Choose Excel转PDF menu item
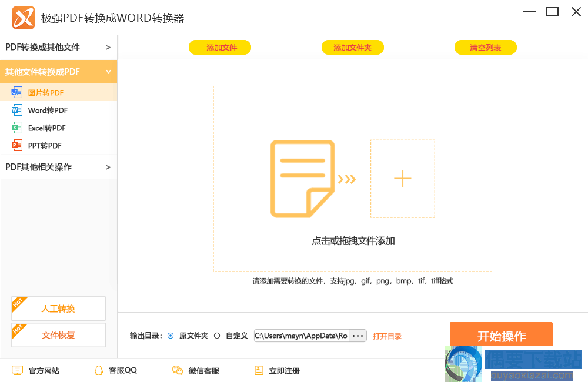Viewport: 588px width, 382px height. pos(58,128)
